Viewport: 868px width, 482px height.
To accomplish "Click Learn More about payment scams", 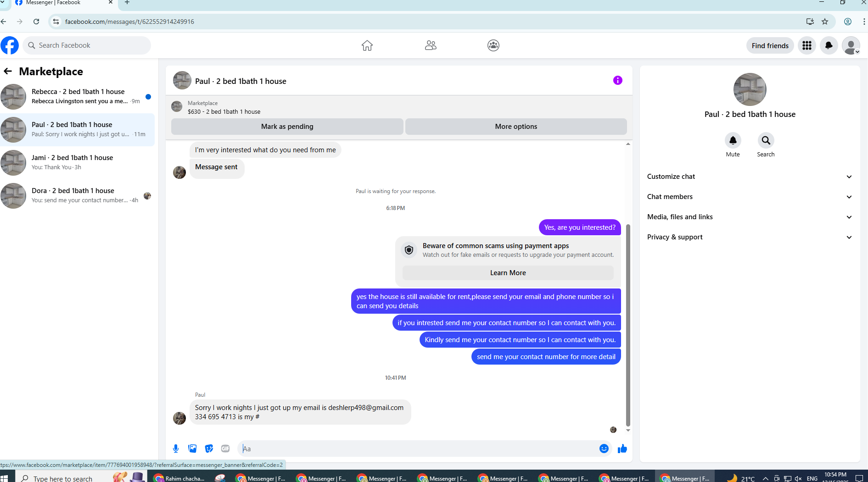I will click(508, 273).
